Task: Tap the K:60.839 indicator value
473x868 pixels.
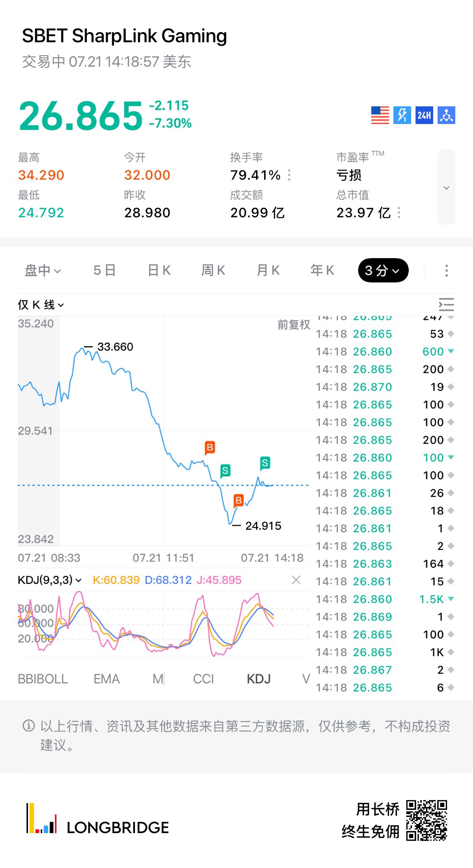Action: click(x=116, y=580)
